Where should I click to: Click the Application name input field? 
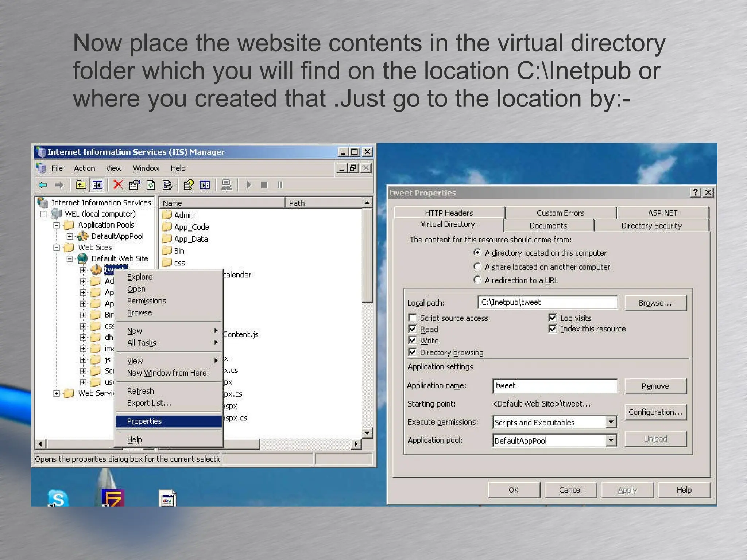click(555, 386)
